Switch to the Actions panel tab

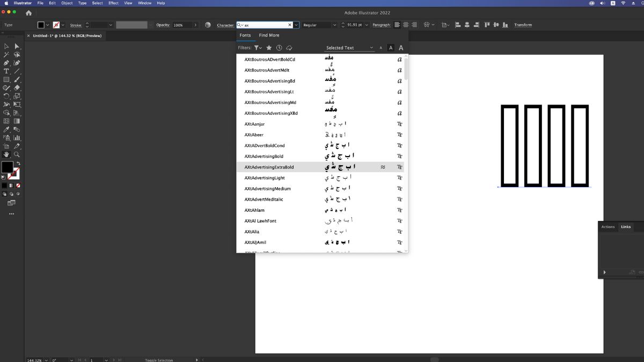point(608,227)
